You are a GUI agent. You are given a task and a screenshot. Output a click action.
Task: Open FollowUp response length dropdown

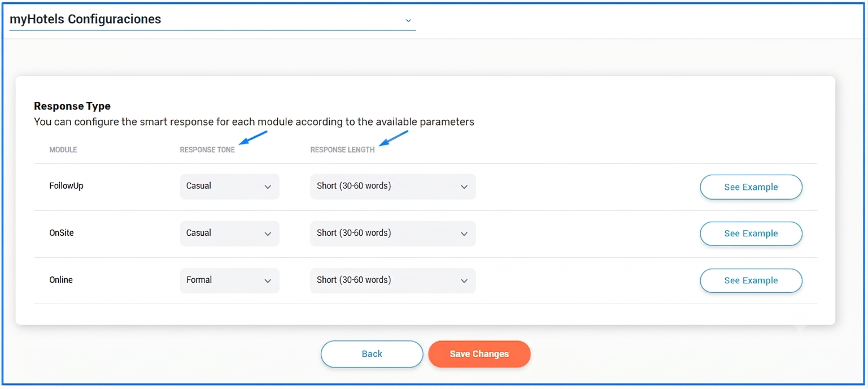coord(392,187)
